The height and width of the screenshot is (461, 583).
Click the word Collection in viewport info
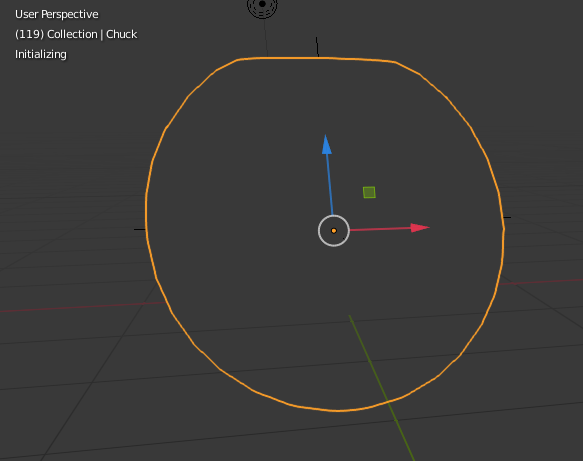pos(72,34)
